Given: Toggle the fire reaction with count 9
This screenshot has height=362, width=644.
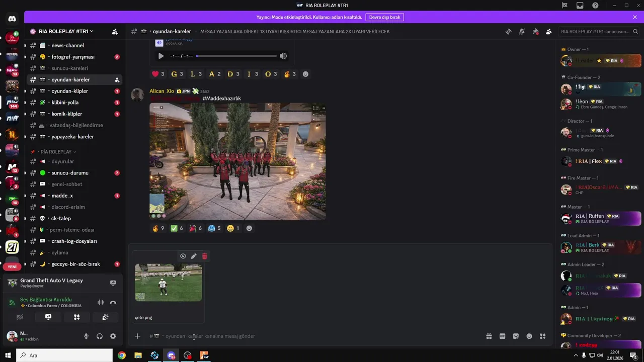Looking at the screenshot, I should [x=158, y=228].
